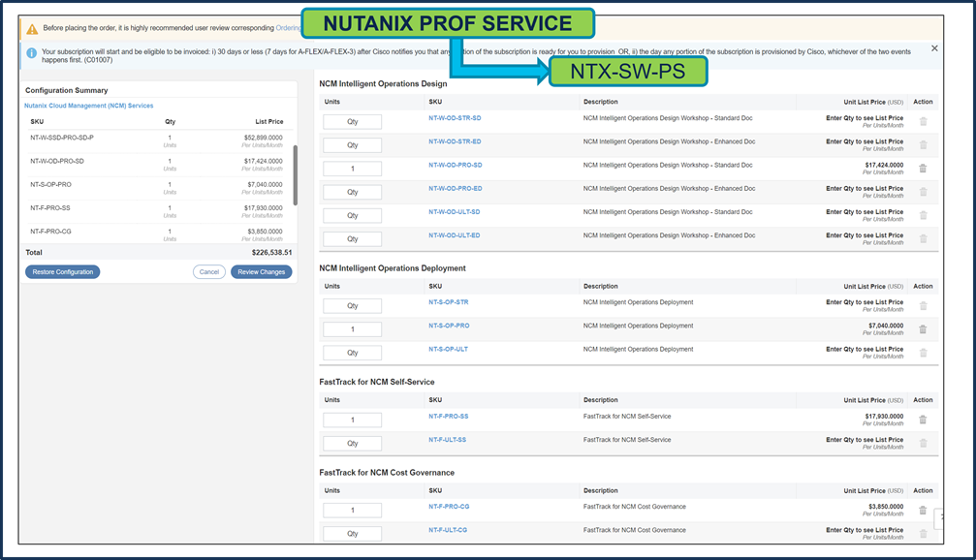Click quantity field of NT-F-PRO-SS
Screen dimensions: 976x560
(352, 420)
